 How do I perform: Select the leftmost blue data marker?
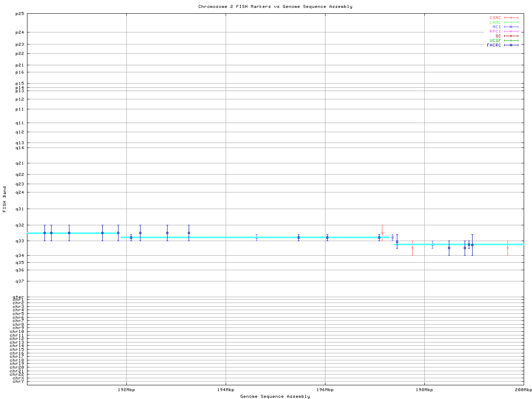tap(44, 233)
